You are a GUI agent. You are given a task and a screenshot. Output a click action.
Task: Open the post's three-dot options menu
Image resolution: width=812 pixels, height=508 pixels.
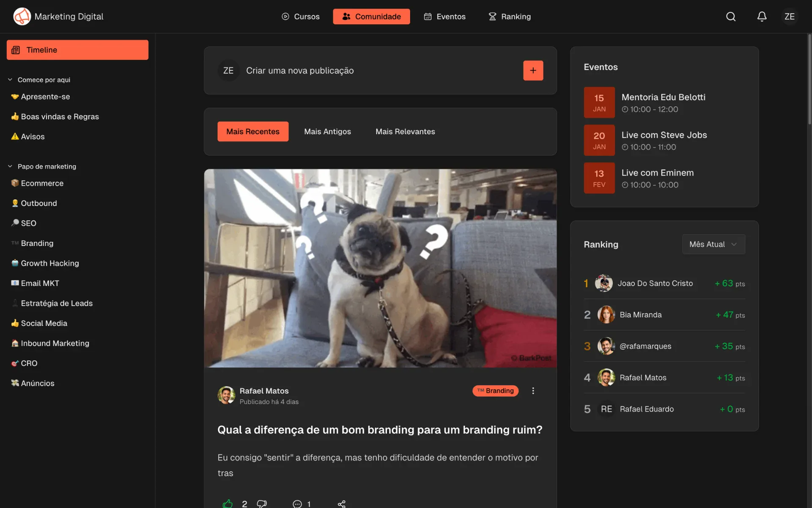point(533,391)
